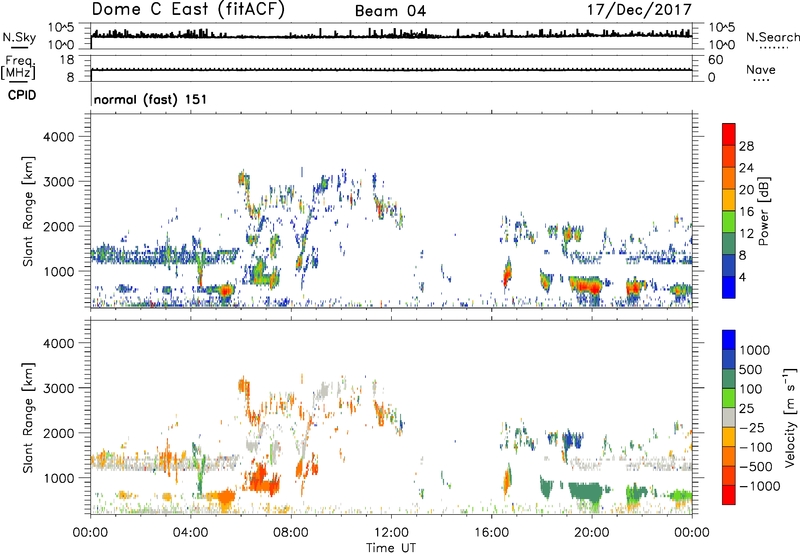Click the 'Dome C East (fitACF)' title
Image resolution: width=800 pixels, height=554 pixels.
[188, 9]
